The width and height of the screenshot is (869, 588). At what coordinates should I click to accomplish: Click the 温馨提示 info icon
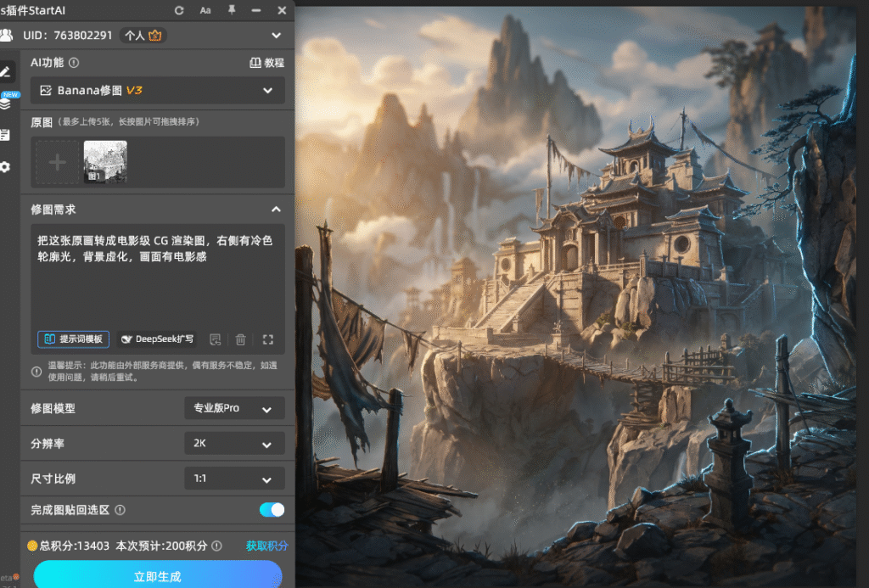click(x=36, y=372)
